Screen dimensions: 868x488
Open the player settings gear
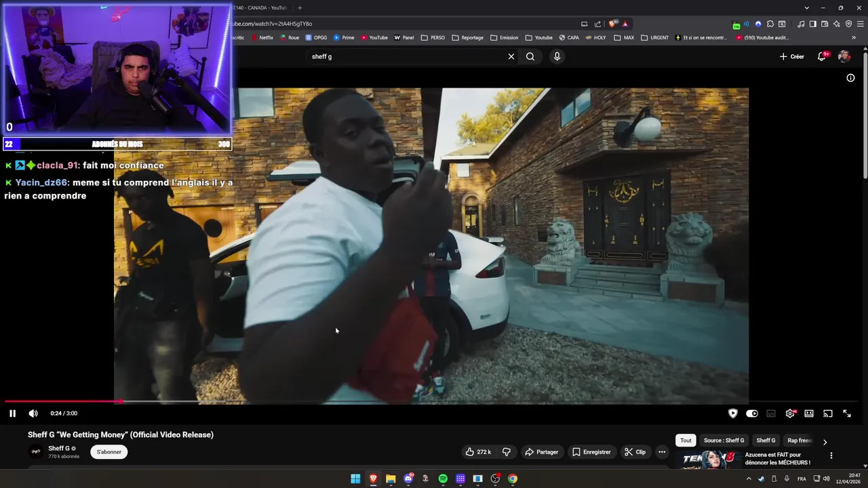point(790,413)
